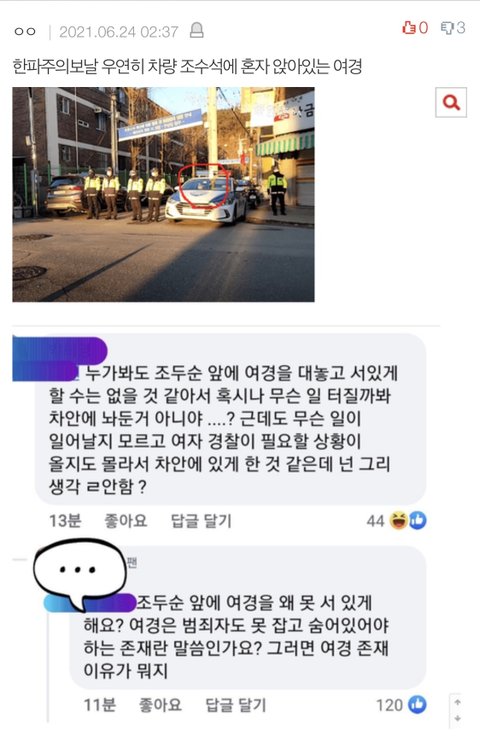This screenshot has width=480, height=738.
Task: Click the scroll up arrow at bottom right
Action: pos(458,702)
